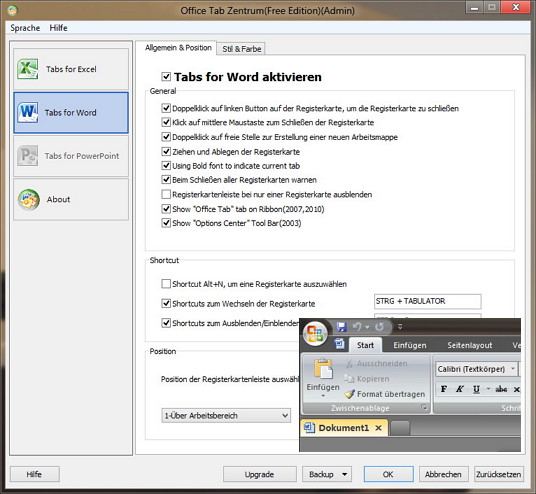Toggle Show Office Tab tab on Ribbon
536x494 pixels.
pyautogui.click(x=166, y=209)
